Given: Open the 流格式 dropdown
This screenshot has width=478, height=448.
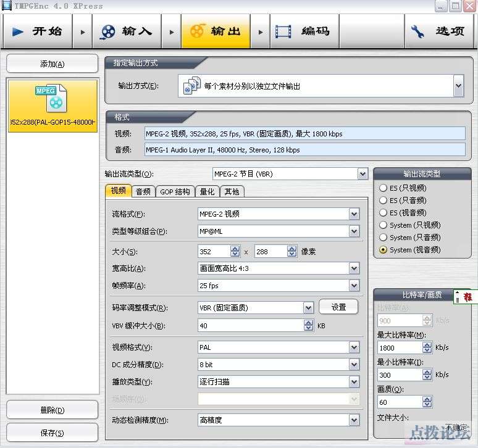Looking at the screenshot, I should 354,214.
